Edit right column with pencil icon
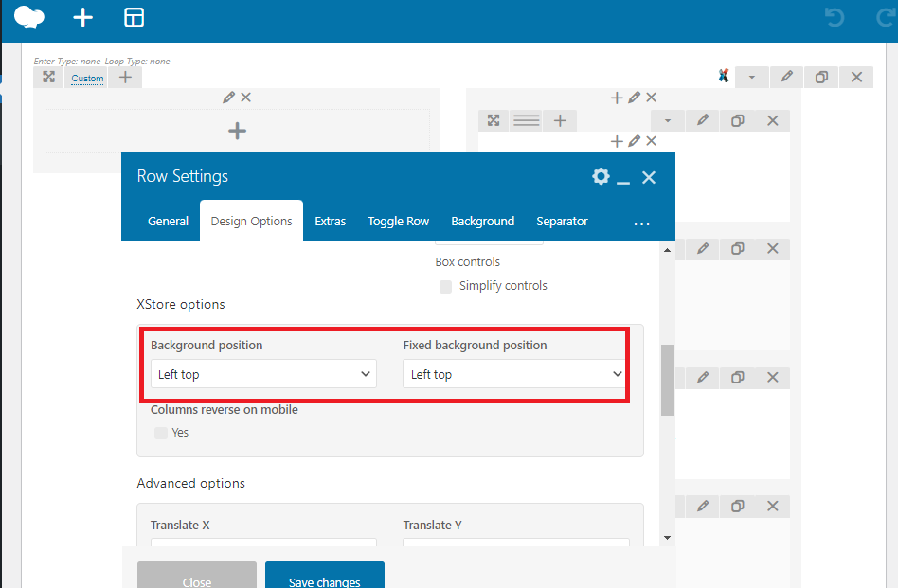Image resolution: width=898 pixels, height=588 pixels. (634, 98)
